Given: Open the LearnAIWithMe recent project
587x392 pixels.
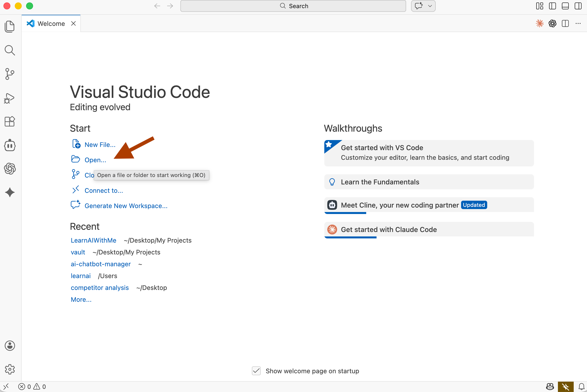Looking at the screenshot, I should tap(93, 240).
